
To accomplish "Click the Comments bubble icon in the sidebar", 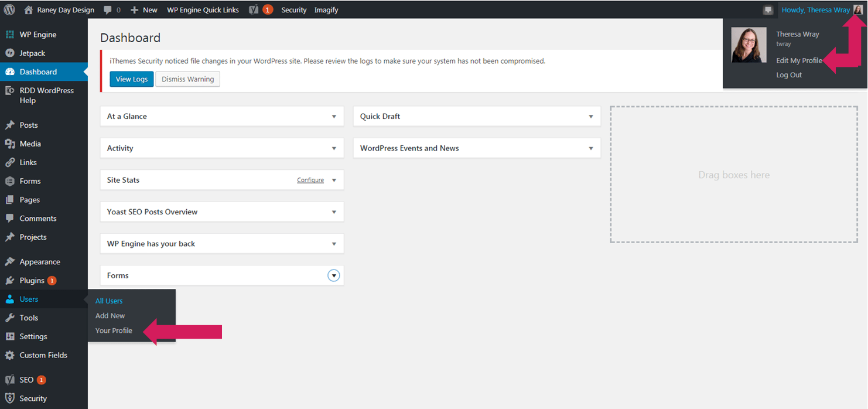I will pos(9,218).
